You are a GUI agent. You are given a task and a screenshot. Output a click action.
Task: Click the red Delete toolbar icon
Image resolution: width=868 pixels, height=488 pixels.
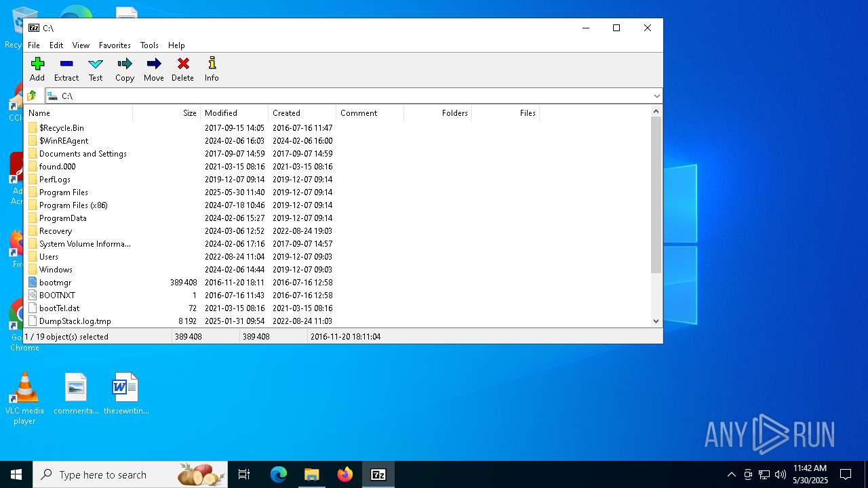(182, 69)
